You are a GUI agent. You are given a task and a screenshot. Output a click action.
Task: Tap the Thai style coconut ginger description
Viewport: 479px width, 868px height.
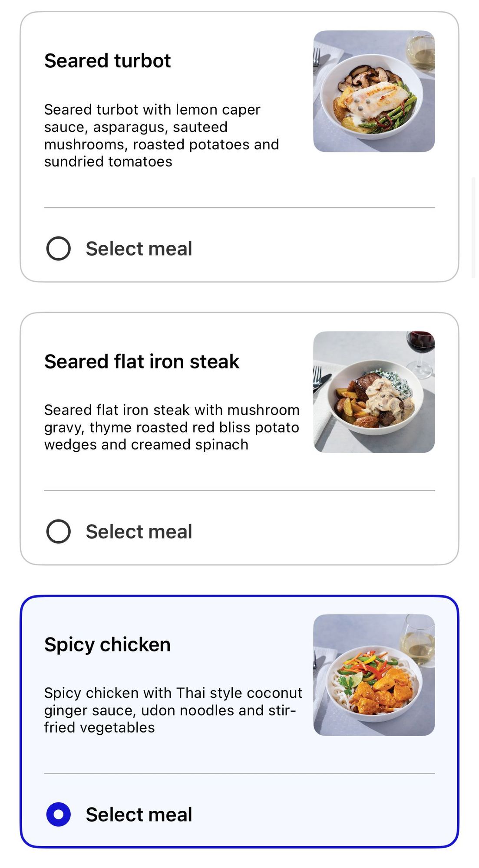[173, 710]
